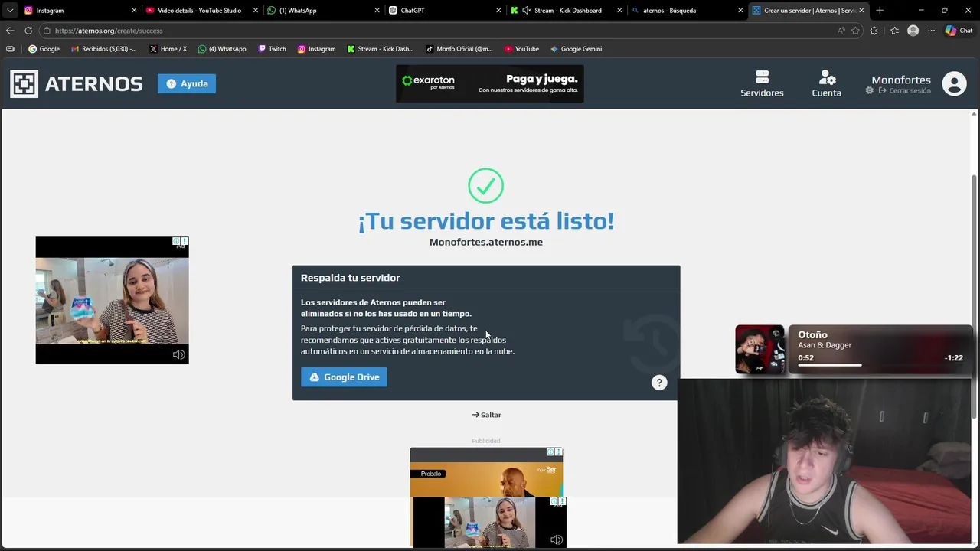Add this page to favorites
The width and height of the screenshot is (980, 551).
[x=855, y=31]
